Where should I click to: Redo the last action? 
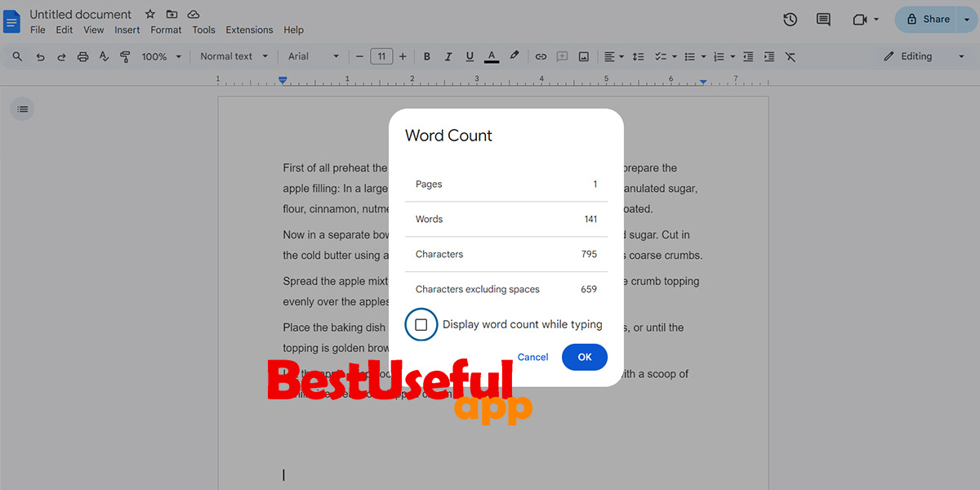point(61,56)
